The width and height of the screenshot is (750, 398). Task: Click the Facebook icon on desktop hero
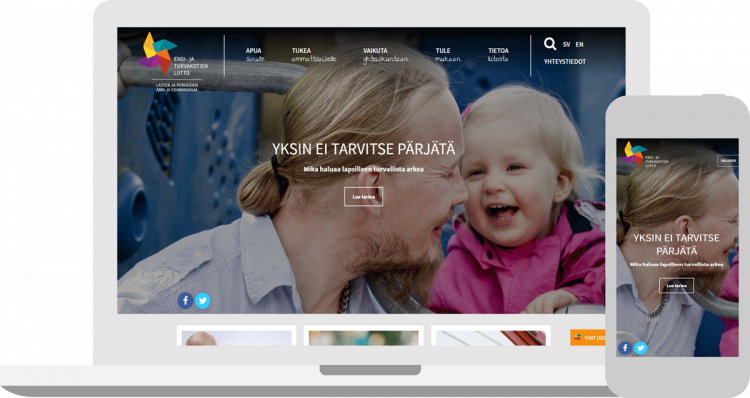click(186, 300)
